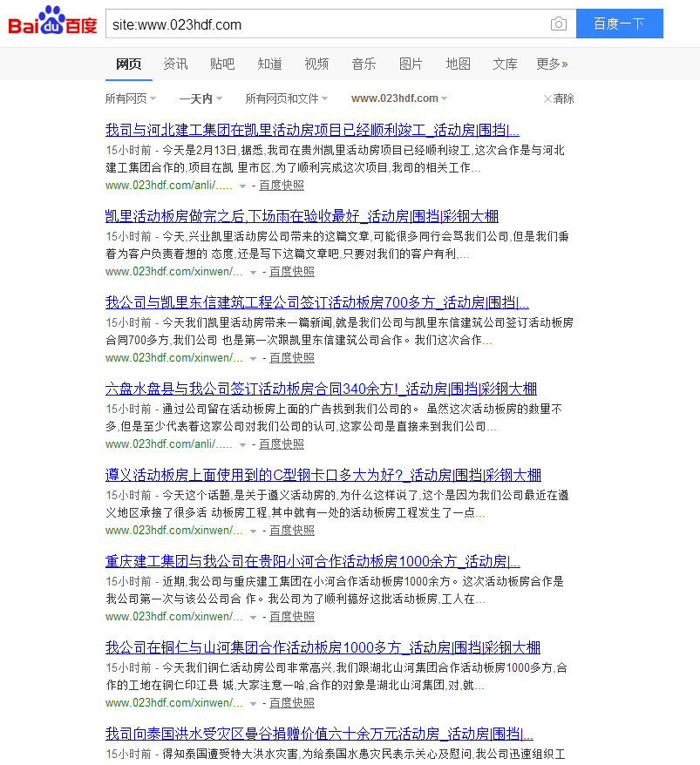Click green arrow beside first result's URL
The height and width of the screenshot is (765, 700).
click(243, 186)
